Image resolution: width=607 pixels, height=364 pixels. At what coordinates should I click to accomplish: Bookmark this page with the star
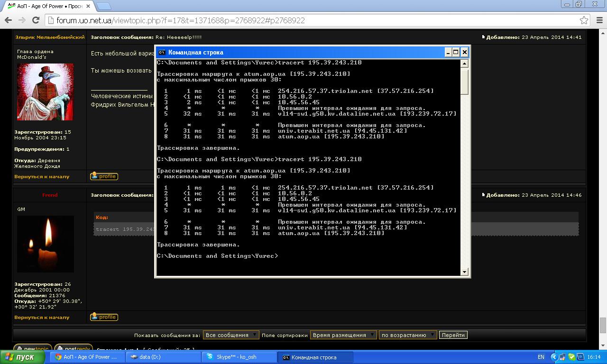(584, 20)
